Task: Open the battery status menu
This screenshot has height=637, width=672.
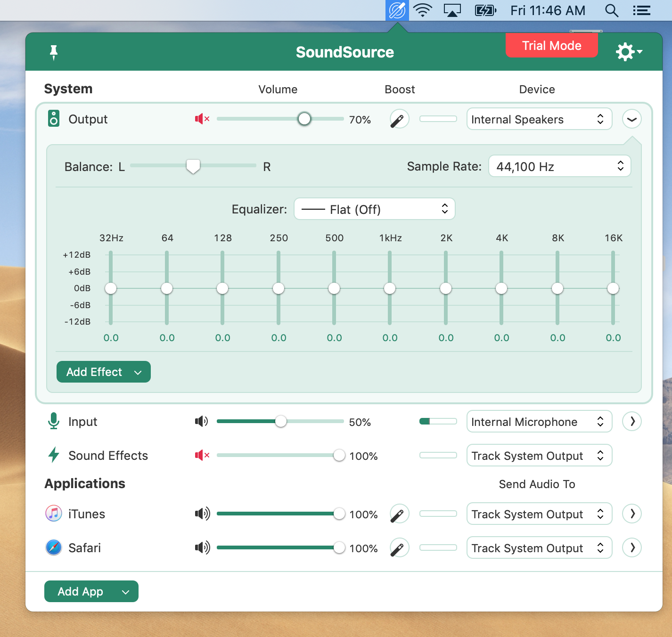Action: point(485,10)
